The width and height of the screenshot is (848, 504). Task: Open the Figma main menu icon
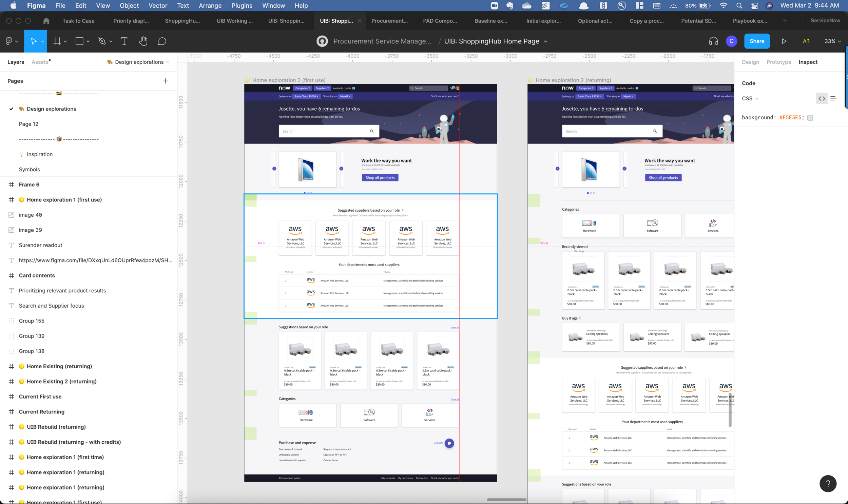click(x=9, y=41)
